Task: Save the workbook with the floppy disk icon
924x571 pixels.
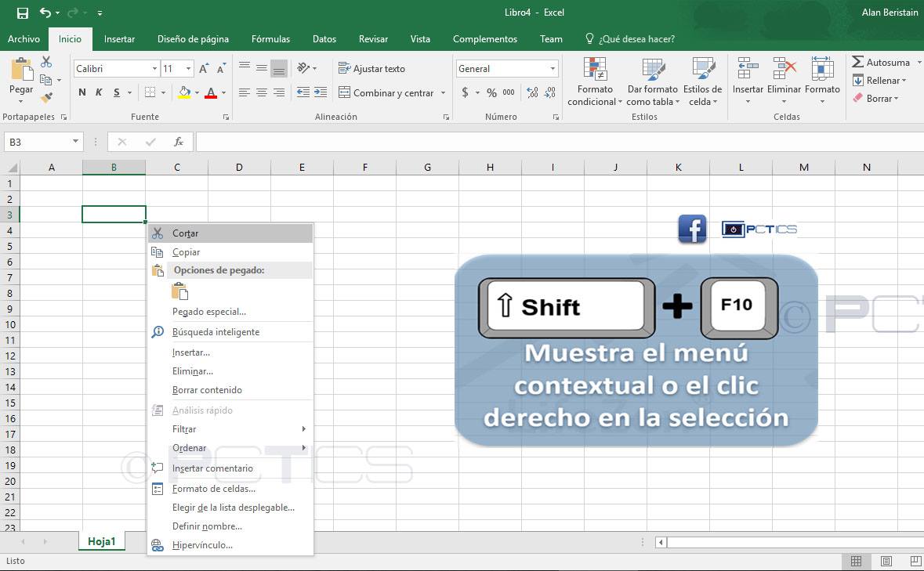Action: pos(23,13)
